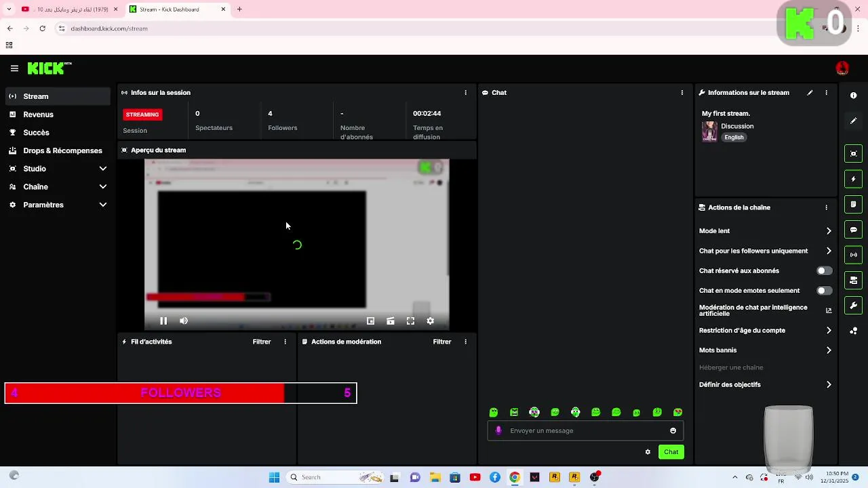868x488 pixels.
Task: Toggle stream preview widget icon in right sidebar
Action: (854, 154)
